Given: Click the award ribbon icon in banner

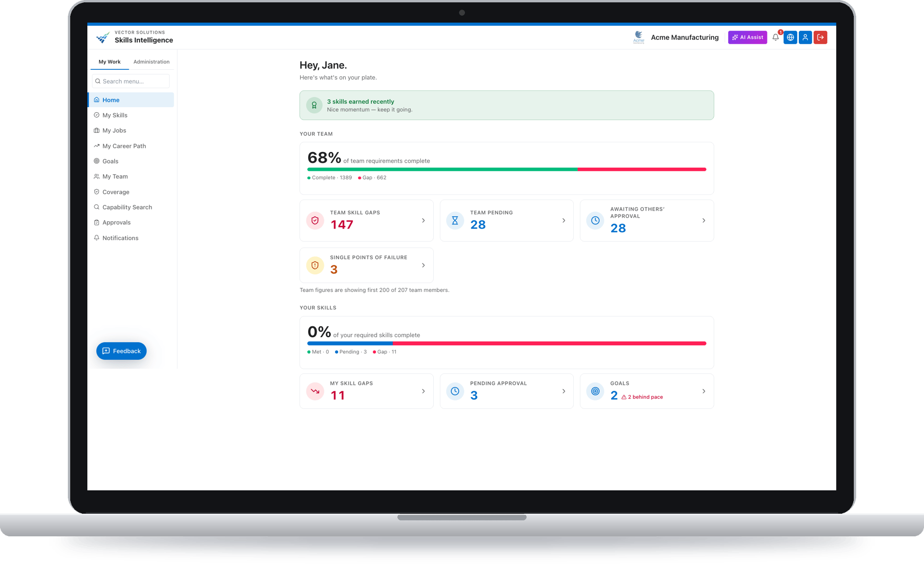Looking at the screenshot, I should (x=314, y=105).
